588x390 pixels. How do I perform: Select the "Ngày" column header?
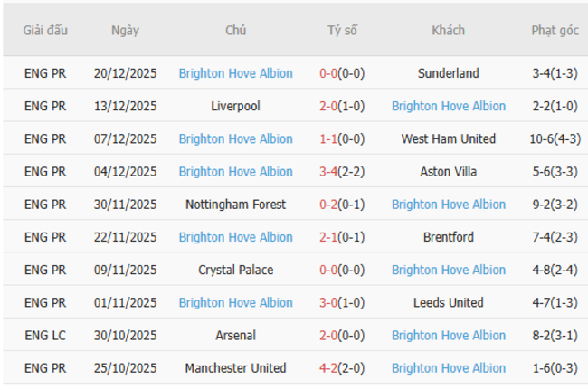point(125,30)
